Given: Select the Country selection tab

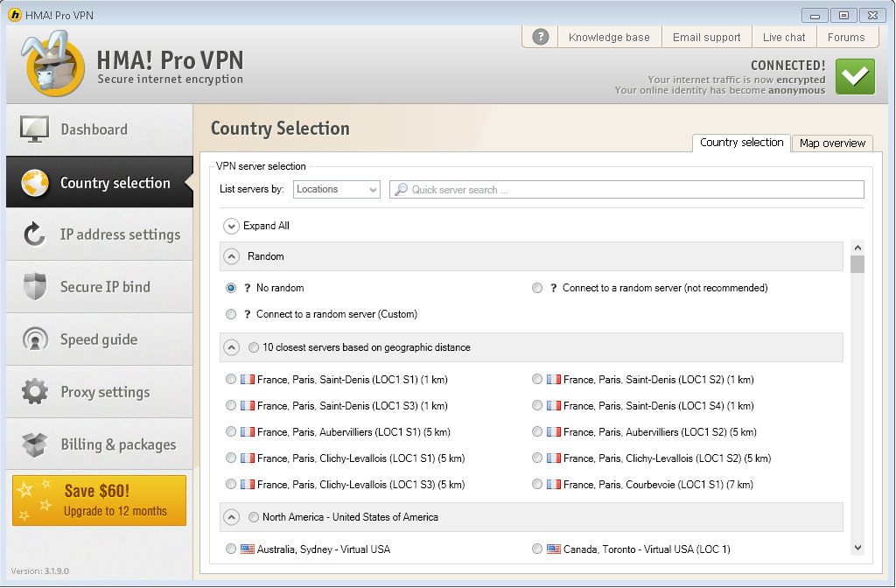Looking at the screenshot, I should [741, 143].
